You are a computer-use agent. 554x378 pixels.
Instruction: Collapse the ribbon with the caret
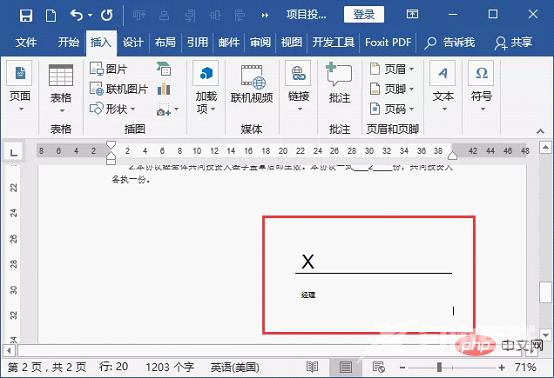[x=540, y=131]
